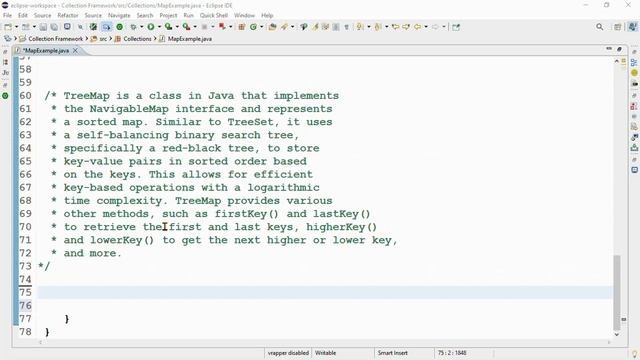The height and width of the screenshot is (360, 640).
Task: Open the Window menu
Action: click(244, 15)
